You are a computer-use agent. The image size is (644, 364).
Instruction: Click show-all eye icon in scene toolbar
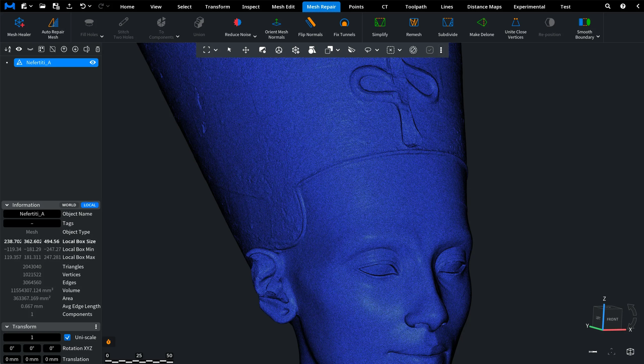coord(19,49)
